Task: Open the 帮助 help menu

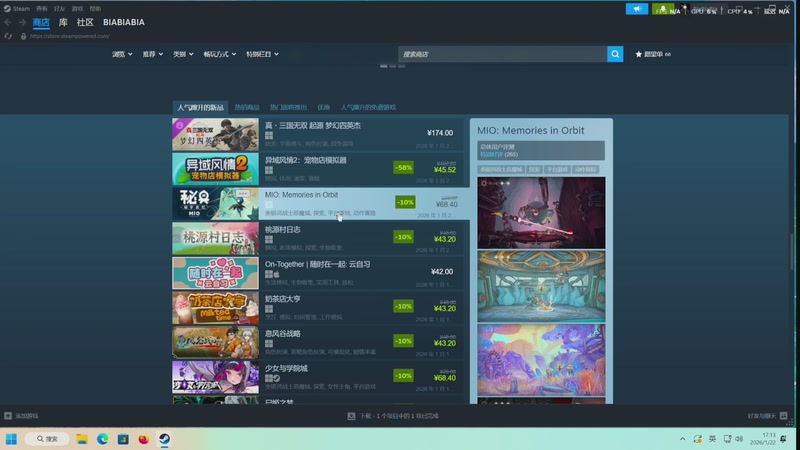Action: 95,9
